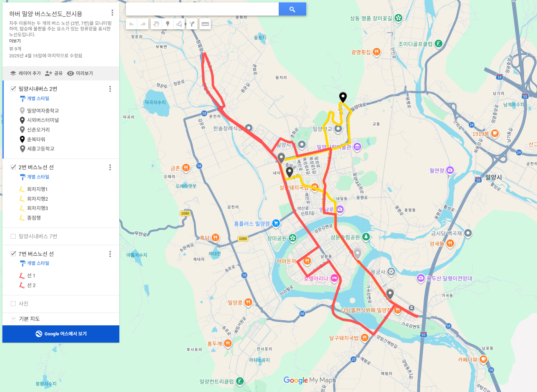The image size is (537, 392).
Task: Click the Redo arrow in map toolbar
Action: [x=143, y=24]
